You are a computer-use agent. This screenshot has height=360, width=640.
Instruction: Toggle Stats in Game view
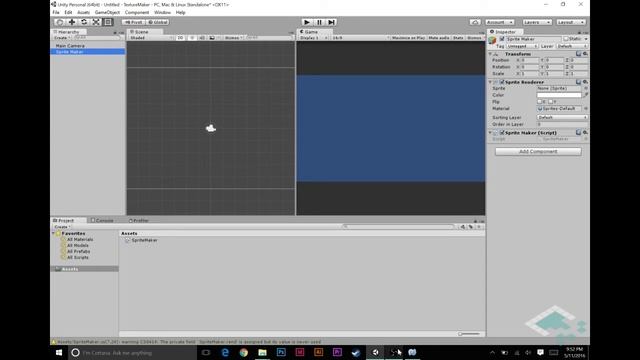coord(458,38)
